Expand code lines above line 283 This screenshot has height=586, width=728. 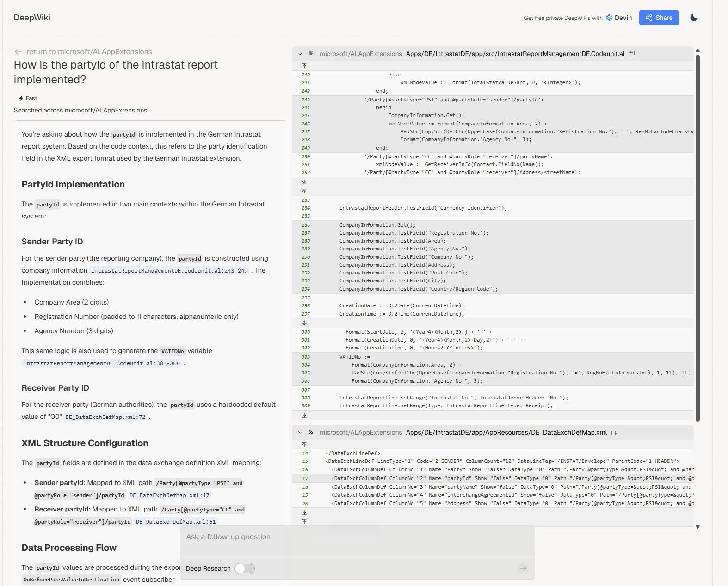point(304,191)
